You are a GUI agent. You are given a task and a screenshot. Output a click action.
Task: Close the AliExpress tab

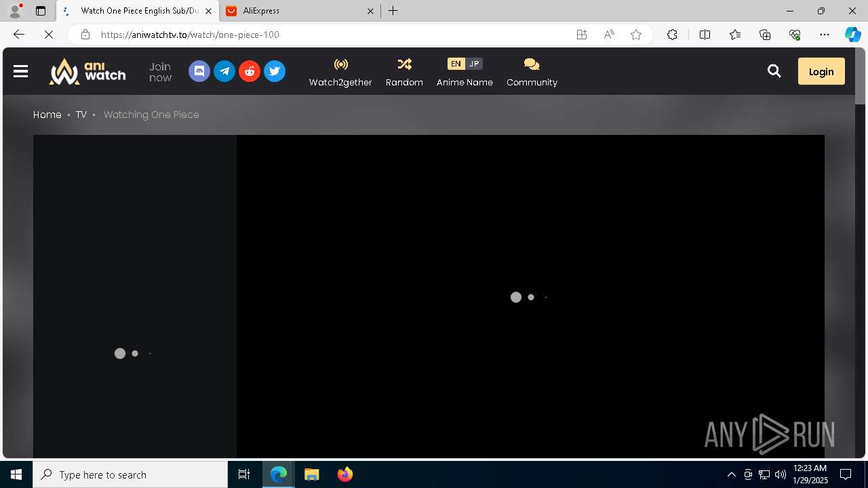[x=371, y=11]
